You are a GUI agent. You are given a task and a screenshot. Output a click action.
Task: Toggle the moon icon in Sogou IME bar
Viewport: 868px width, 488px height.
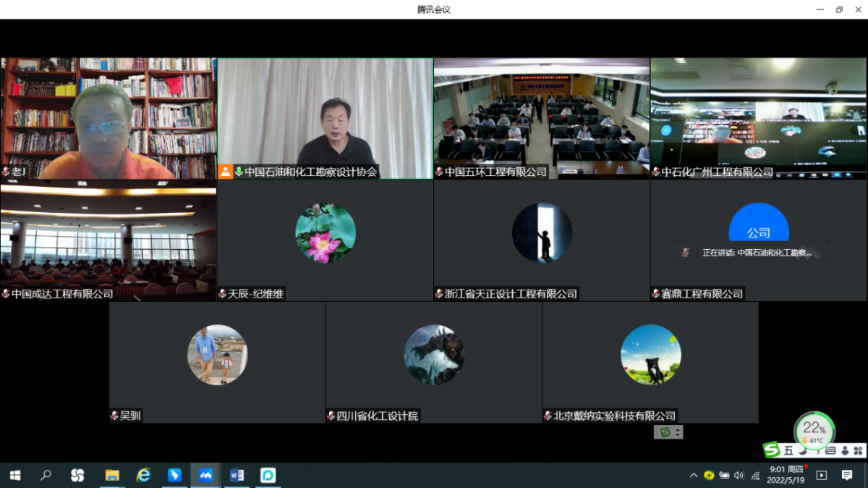coord(802,450)
